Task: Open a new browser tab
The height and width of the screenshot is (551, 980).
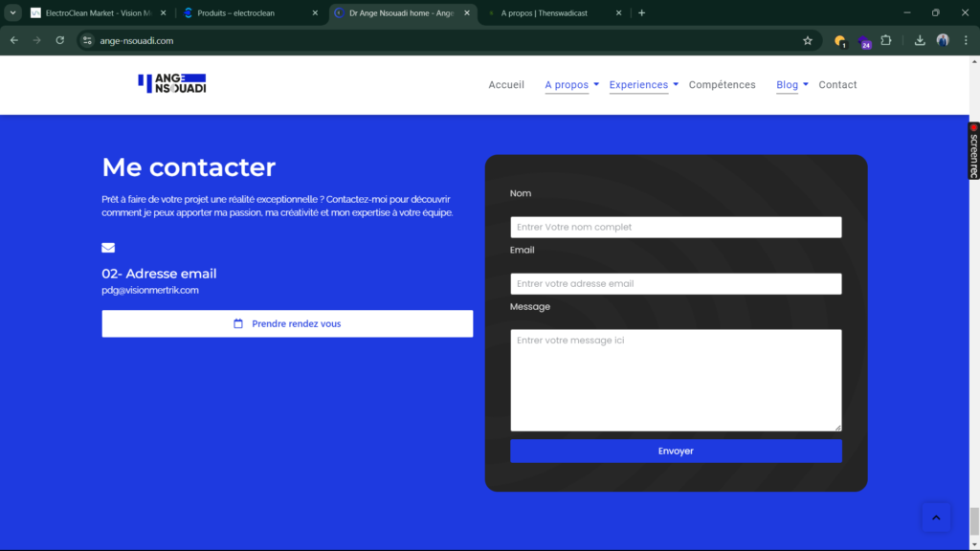Action: pos(641,13)
